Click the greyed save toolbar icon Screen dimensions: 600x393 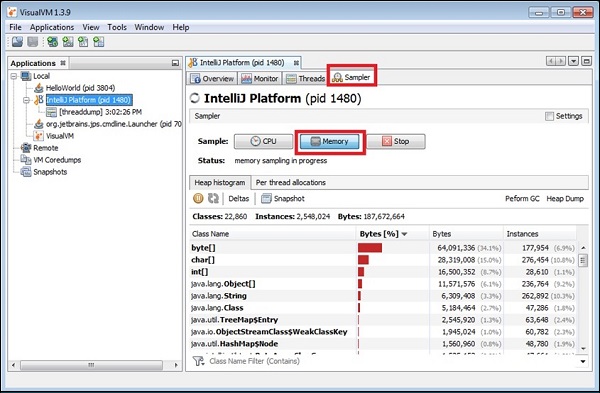[33, 42]
